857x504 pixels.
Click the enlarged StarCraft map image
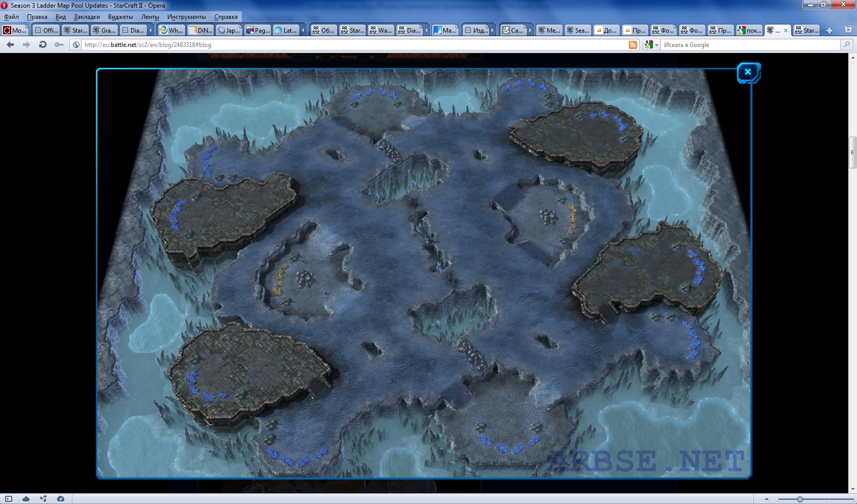click(423, 273)
